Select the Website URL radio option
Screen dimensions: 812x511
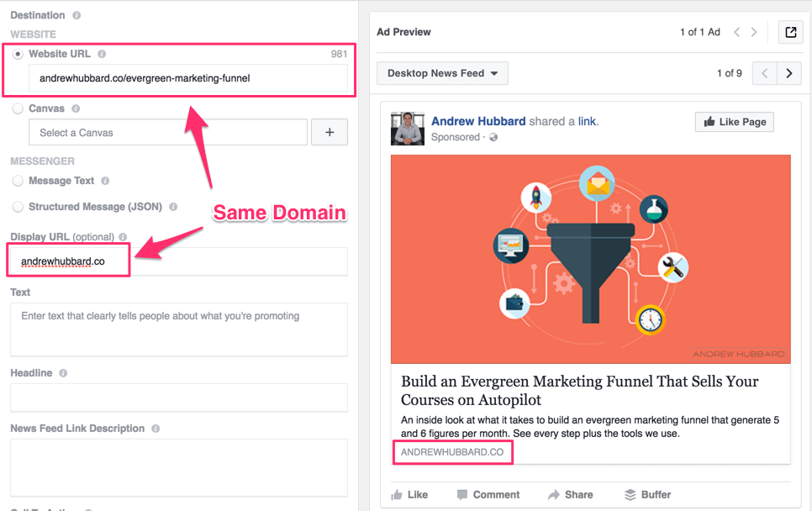18,54
